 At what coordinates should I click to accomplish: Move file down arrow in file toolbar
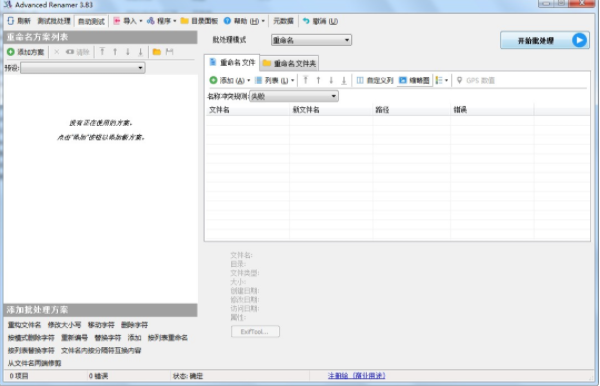pyautogui.click(x=331, y=80)
